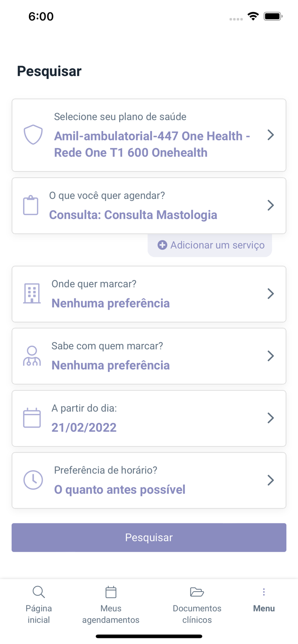
Task: Expand the health plan selection card
Action: point(270,134)
